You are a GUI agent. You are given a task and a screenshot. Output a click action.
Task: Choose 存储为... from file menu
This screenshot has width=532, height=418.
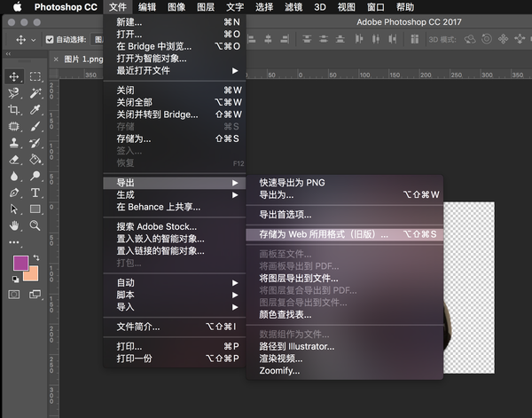pyautogui.click(x=175, y=138)
